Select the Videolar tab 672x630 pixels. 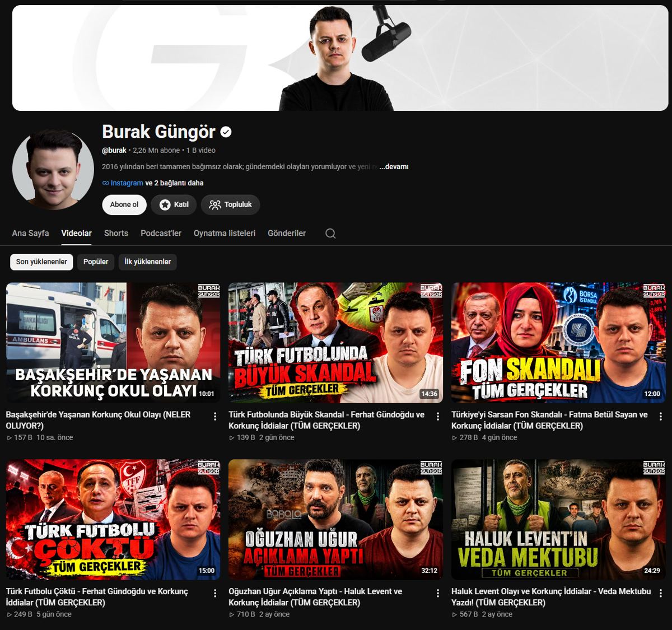click(x=76, y=233)
